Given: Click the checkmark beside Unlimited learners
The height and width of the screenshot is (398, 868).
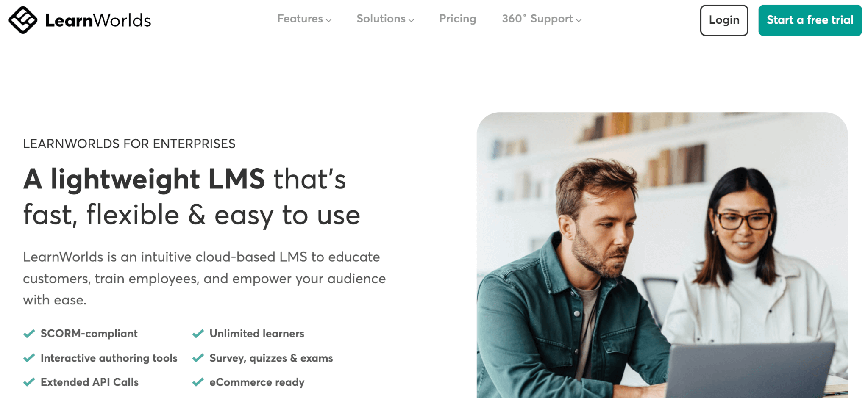Looking at the screenshot, I should 198,334.
